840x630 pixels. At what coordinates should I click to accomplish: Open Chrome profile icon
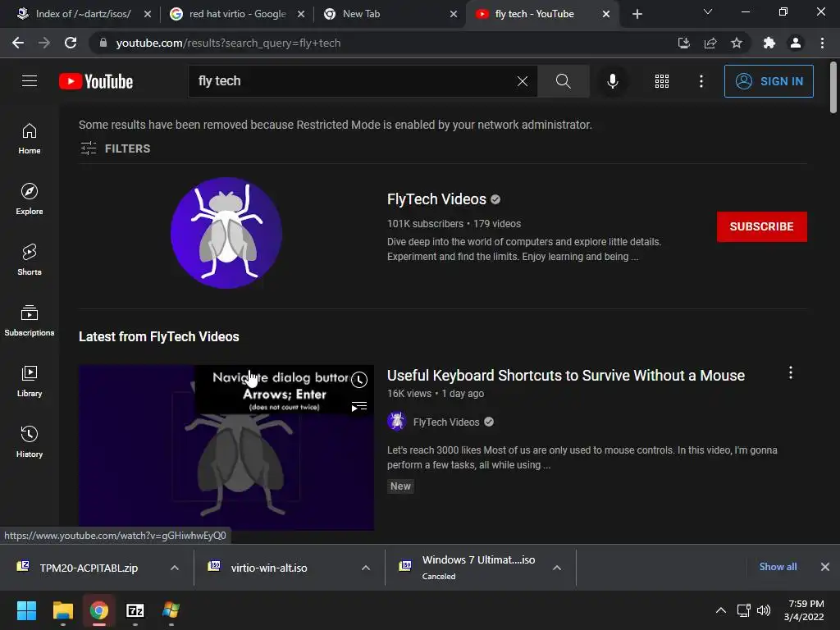click(x=796, y=43)
